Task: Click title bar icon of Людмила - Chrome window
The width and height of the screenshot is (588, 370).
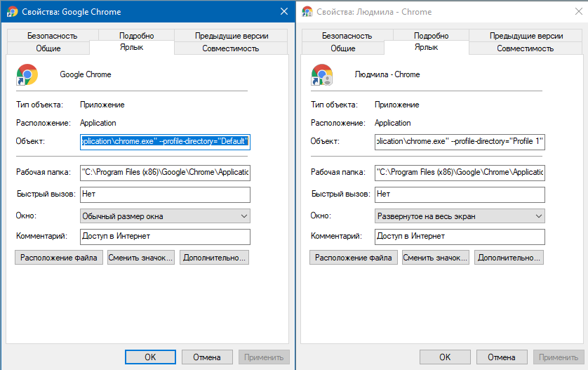Action: [307, 12]
